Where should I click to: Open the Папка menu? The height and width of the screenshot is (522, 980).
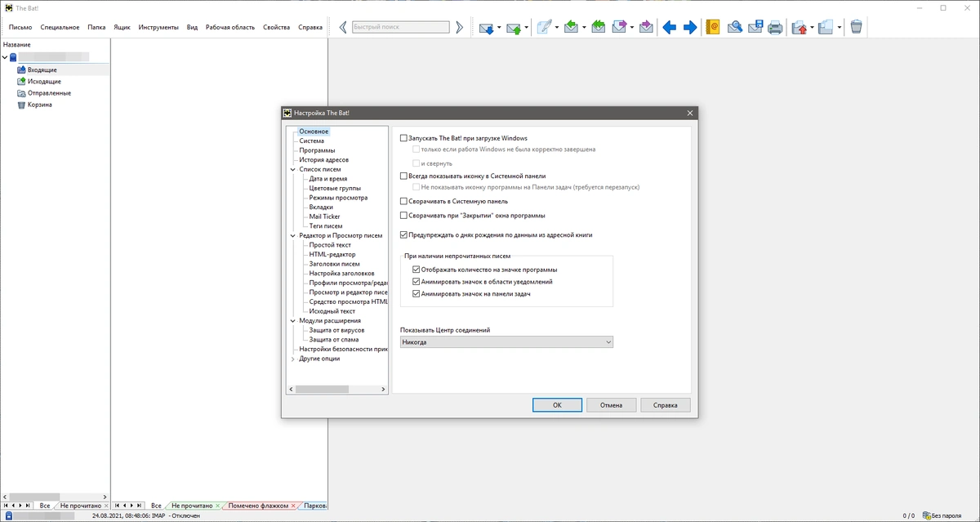[x=97, y=27]
